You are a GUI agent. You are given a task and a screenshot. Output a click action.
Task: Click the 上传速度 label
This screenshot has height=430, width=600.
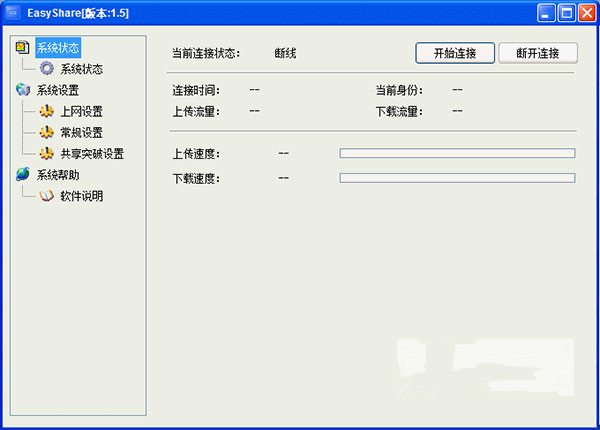pyautogui.click(x=196, y=154)
